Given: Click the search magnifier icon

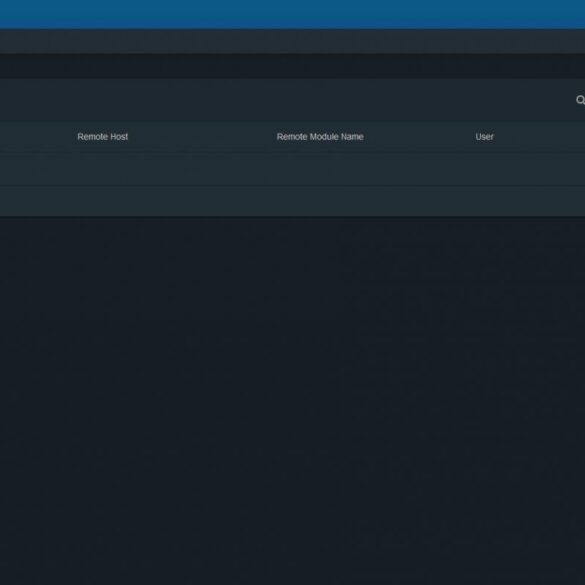Looking at the screenshot, I should tap(581, 100).
